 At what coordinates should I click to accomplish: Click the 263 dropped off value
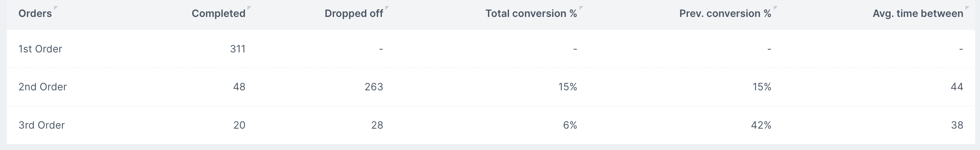pos(374,87)
